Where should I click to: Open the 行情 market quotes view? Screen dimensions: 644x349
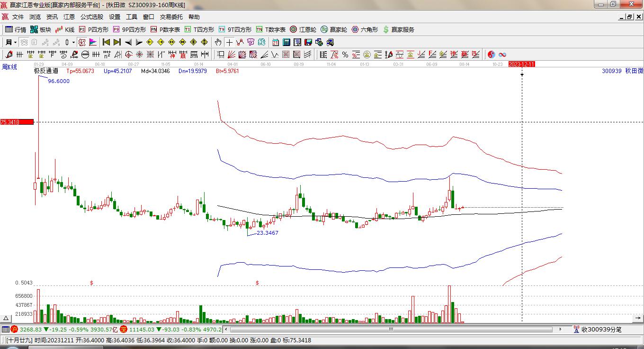click(x=16, y=29)
